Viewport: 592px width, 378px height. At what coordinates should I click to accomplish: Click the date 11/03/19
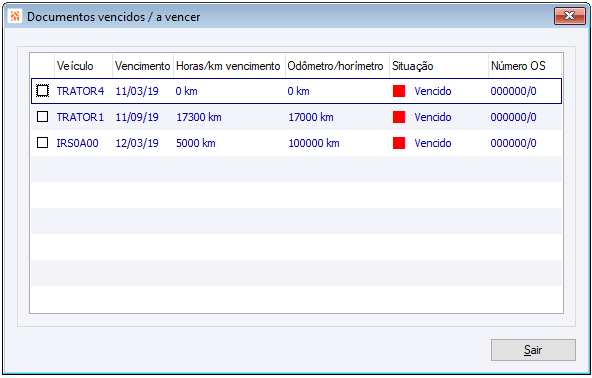point(137,91)
